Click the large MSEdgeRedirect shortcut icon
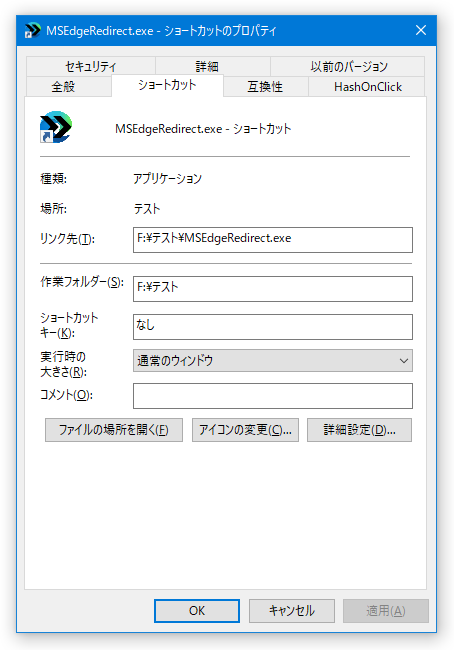Image resolution: width=454 pixels, height=650 pixels. pyautogui.click(x=56, y=127)
